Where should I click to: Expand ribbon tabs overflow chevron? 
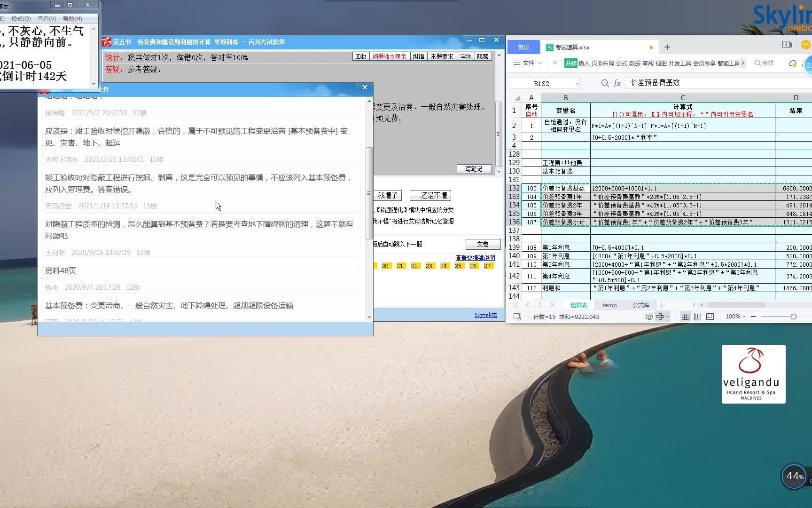click(743, 63)
